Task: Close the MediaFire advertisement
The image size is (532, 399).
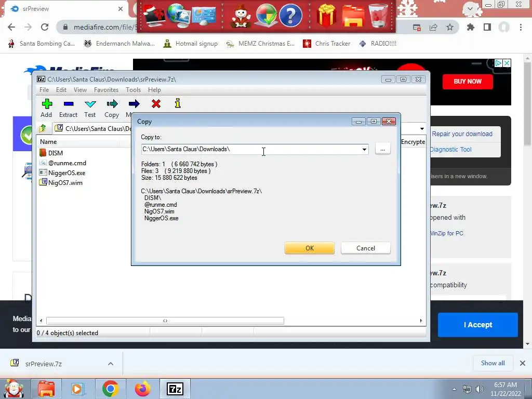Action: pyautogui.click(x=507, y=63)
